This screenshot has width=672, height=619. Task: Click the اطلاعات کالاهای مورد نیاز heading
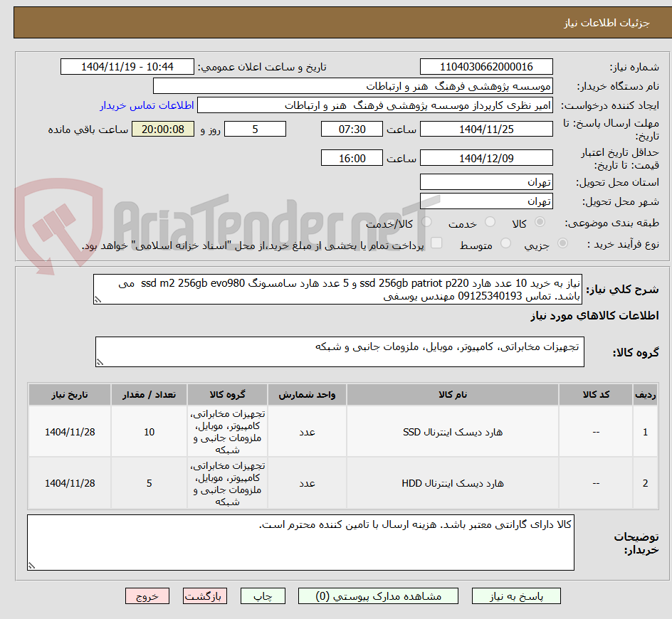[x=594, y=316]
